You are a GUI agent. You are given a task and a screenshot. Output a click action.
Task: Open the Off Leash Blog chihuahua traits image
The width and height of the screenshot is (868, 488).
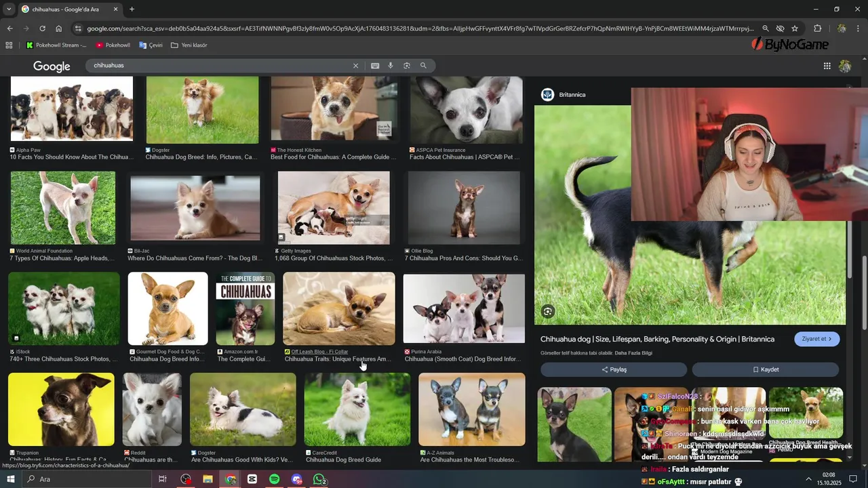(x=339, y=308)
